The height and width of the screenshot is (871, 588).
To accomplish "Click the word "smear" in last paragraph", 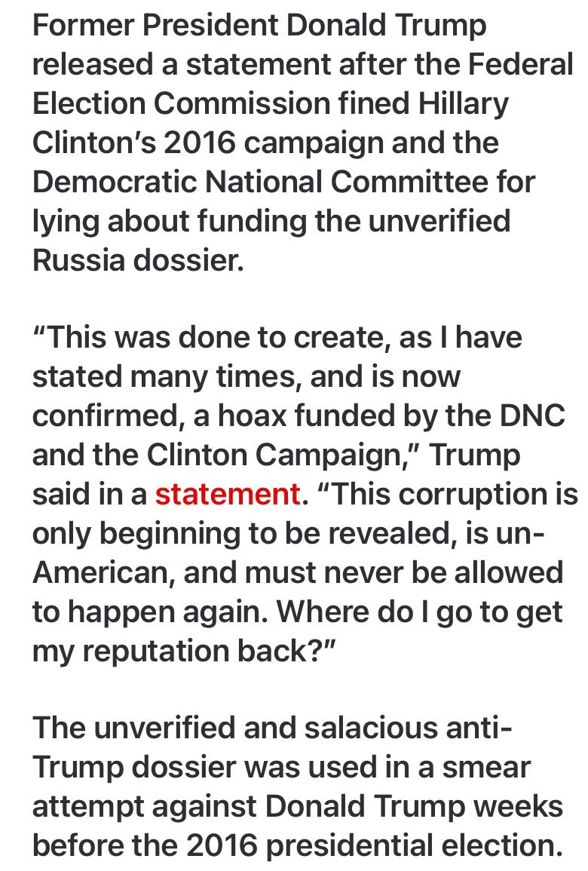I will [x=486, y=768].
